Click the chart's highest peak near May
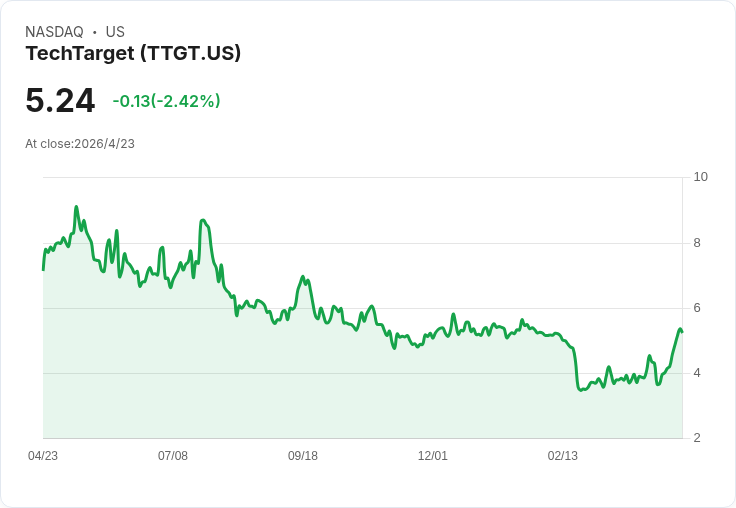The width and height of the screenshot is (736, 508). (76, 207)
